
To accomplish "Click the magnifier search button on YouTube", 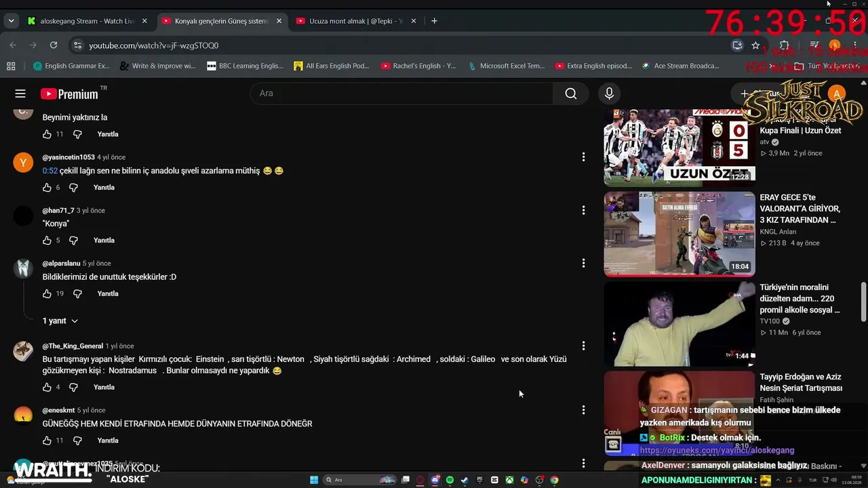I will click(571, 94).
